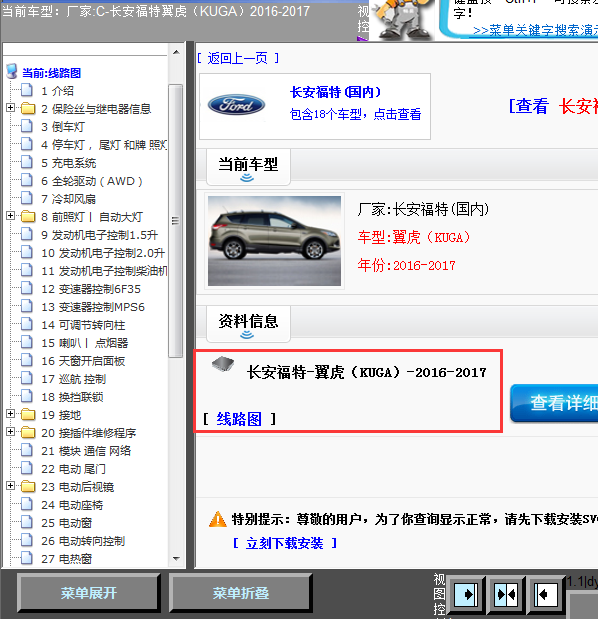Click the 资料信息 section header tab
598x619 pixels.
tap(248, 324)
